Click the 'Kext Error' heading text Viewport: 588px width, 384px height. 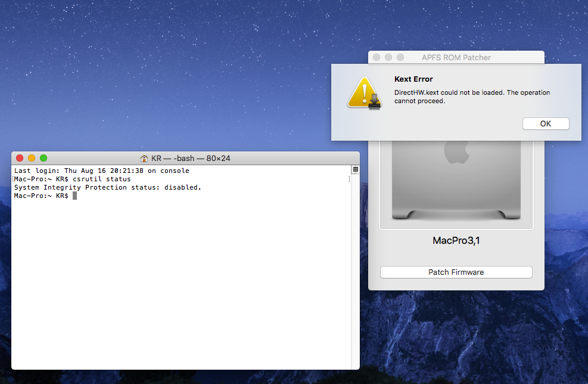[413, 79]
